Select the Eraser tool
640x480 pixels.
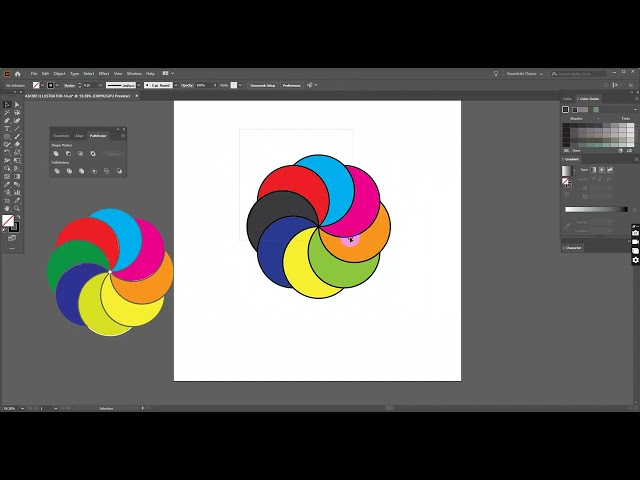pos(17,144)
